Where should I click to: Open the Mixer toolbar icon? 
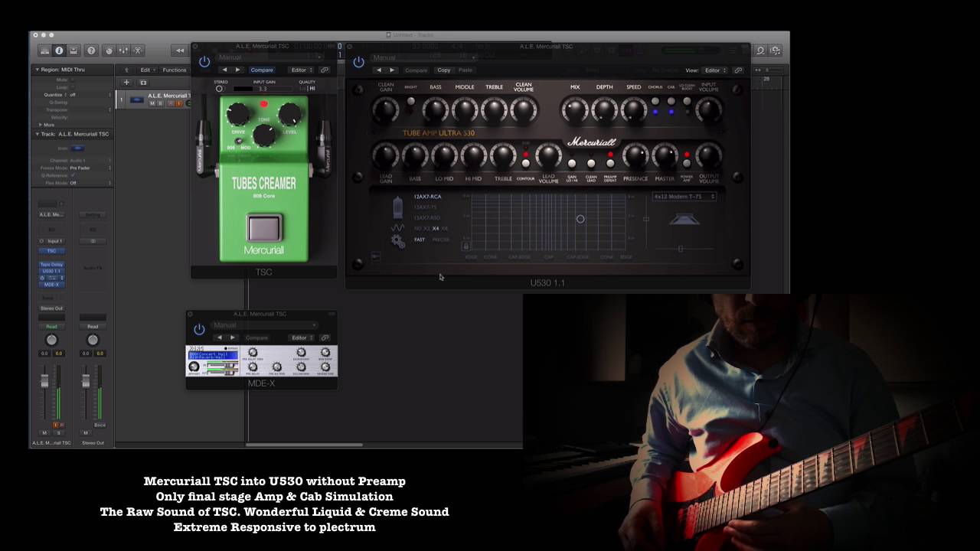point(123,51)
